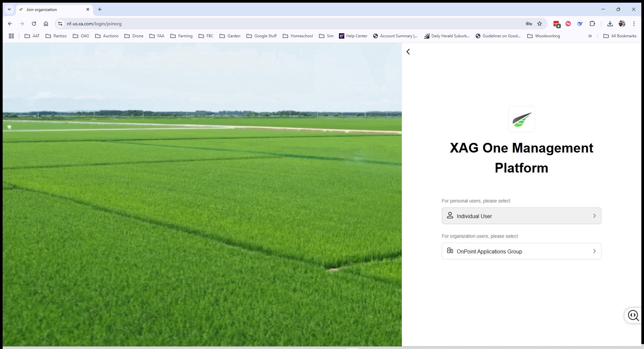Click the "For personal users, please select" label
Viewport: 644px width, 349px height.
476,201
